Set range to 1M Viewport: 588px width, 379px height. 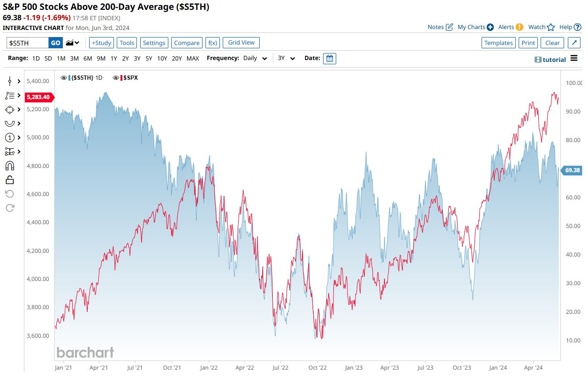pyautogui.click(x=61, y=59)
